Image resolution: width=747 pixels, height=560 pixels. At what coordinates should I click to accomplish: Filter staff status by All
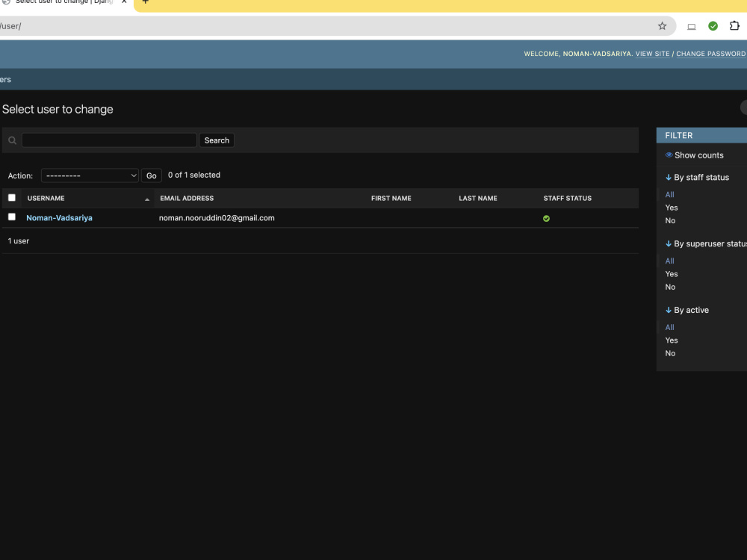pyautogui.click(x=669, y=195)
